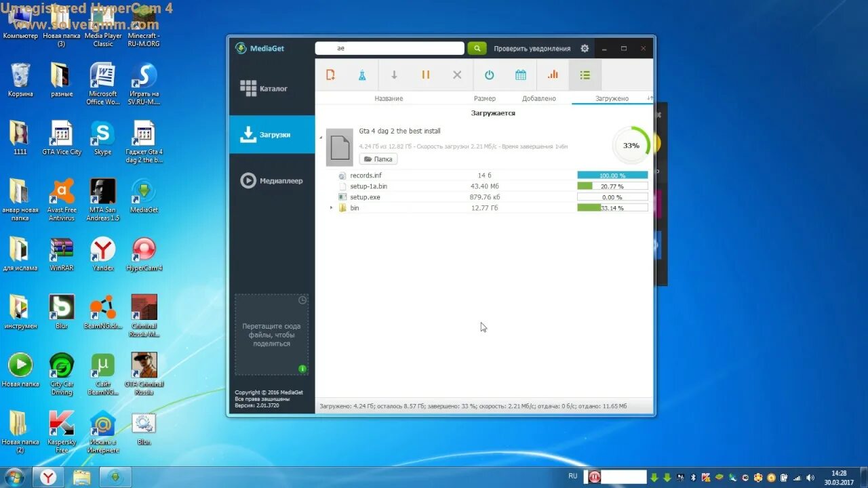The image size is (868, 488).
Task: Select the setup.exe file row
Action: 485,197
